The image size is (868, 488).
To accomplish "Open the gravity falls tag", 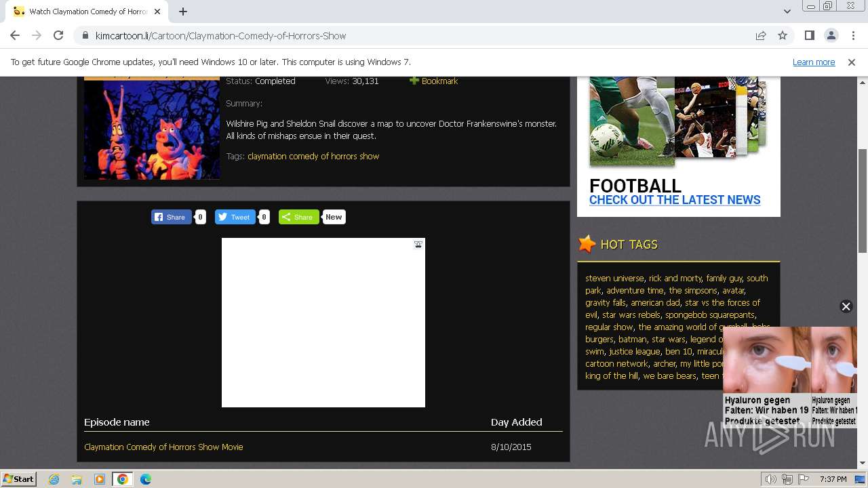I will 606,302.
